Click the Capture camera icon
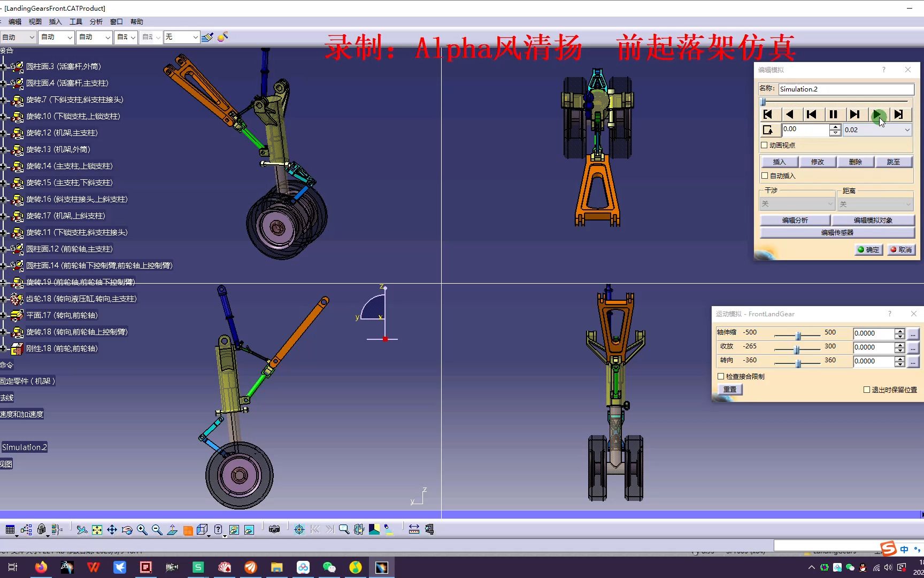The image size is (924, 578). pyautogui.click(x=274, y=529)
